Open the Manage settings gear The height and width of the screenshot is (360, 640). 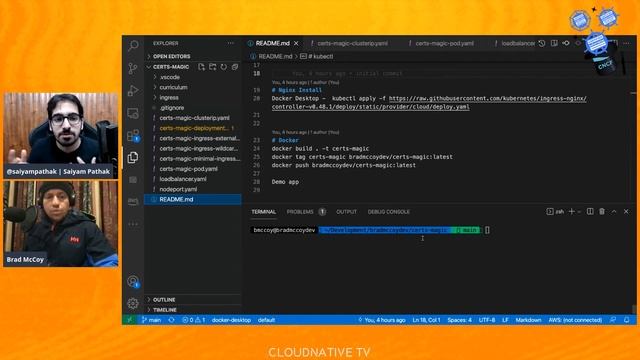[x=133, y=303]
